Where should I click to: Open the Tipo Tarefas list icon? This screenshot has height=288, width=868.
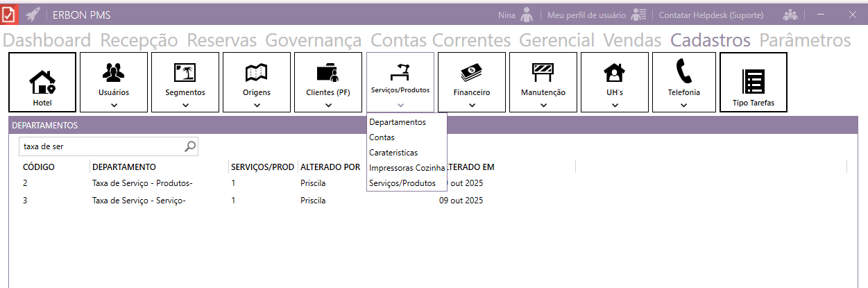pyautogui.click(x=753, y=82)
